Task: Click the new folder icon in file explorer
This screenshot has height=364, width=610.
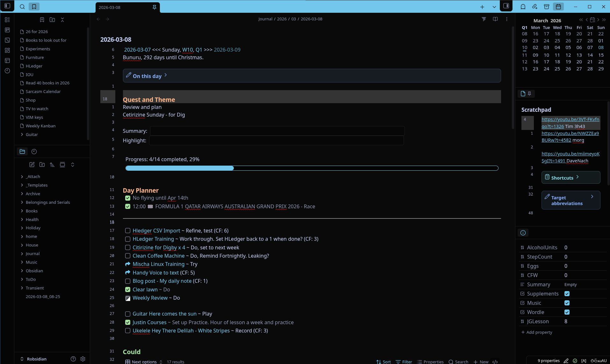Action: click(x=42, y=165)
